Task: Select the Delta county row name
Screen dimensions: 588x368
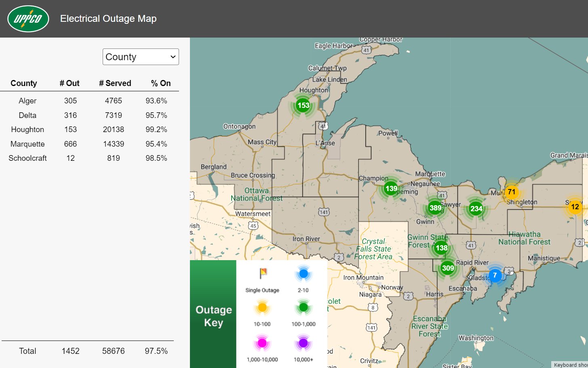Action: coord(27,116)
